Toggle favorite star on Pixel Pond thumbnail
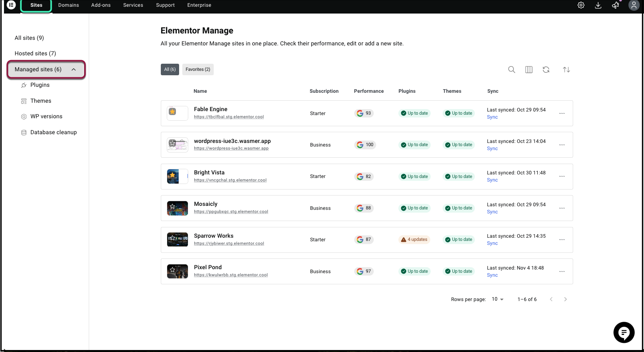This screenshot has width=644, height=352. pyautogui.click(x=172, y=270)
